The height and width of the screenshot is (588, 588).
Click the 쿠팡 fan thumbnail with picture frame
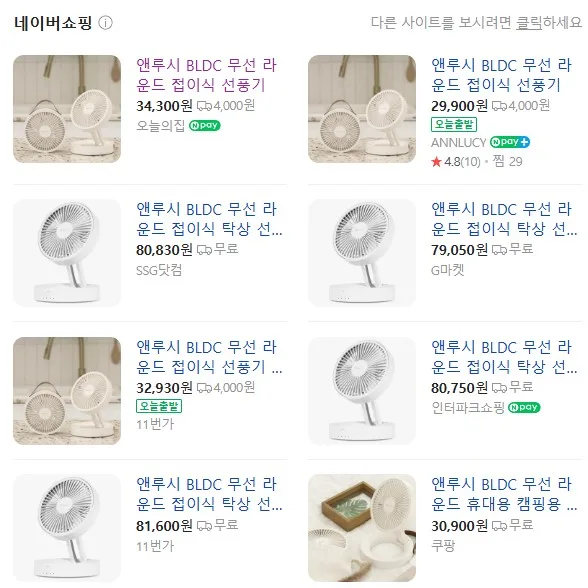pos(362,528)
